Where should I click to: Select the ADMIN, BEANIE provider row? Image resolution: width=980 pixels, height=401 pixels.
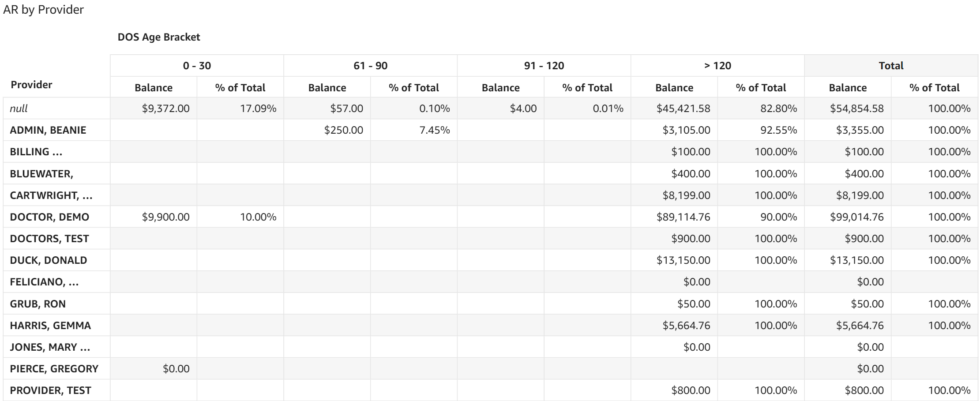point(48,130)
